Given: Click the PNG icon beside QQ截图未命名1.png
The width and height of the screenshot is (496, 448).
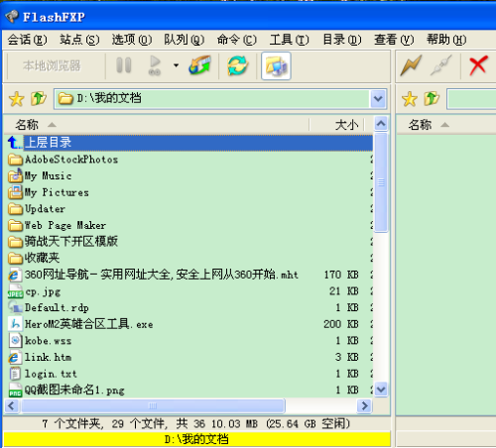Looking at the screenshot, I should [15, 391].
